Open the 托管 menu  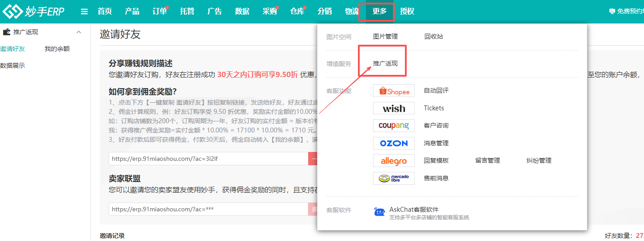(x=187, y=12)
